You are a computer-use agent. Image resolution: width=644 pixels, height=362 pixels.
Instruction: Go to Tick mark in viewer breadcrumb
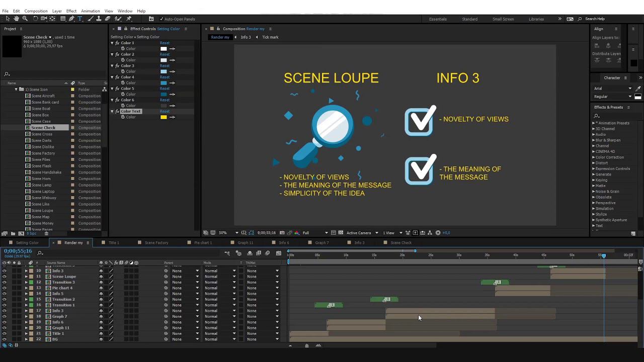point(270,37)
